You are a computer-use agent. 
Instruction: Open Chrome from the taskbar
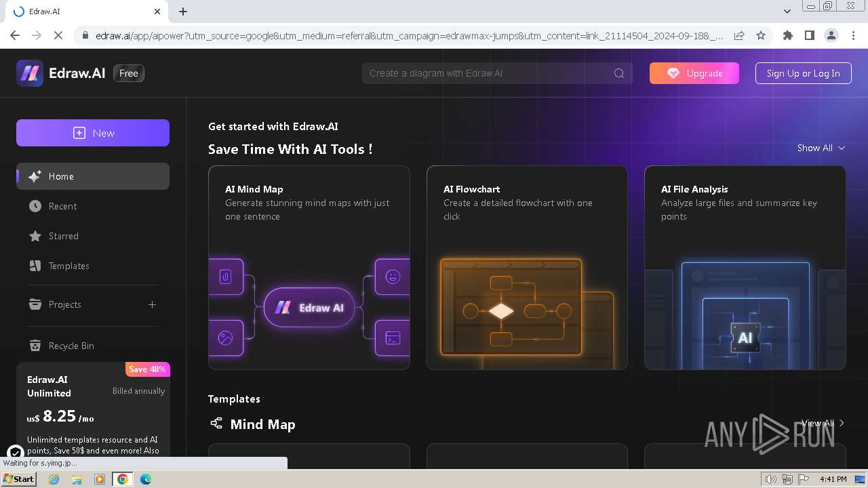(123, 479)
